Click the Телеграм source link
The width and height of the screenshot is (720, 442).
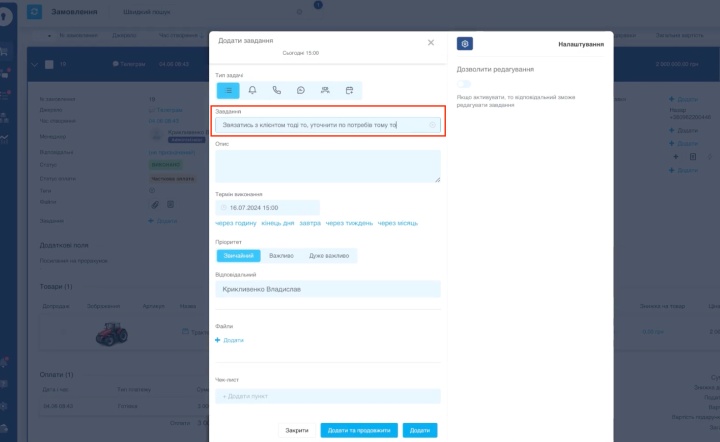tap(166, 110)
